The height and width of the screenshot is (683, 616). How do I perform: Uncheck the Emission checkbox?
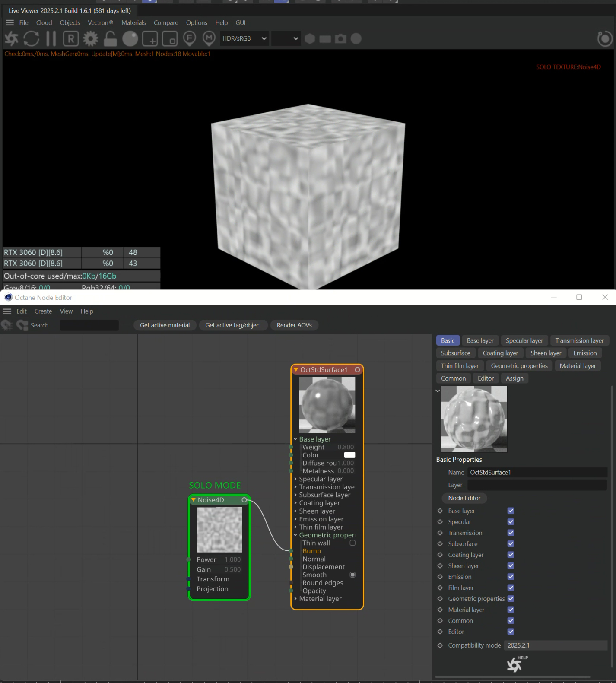tap(511, 577)
